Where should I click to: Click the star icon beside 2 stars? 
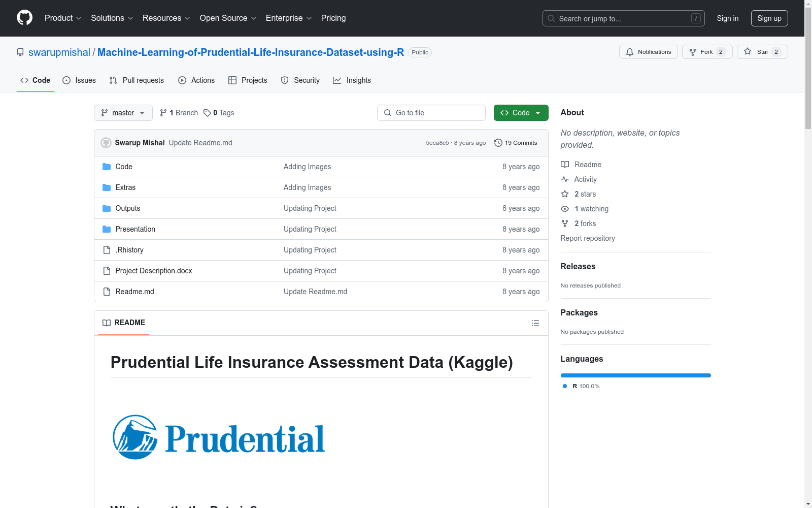click(565, 194)
